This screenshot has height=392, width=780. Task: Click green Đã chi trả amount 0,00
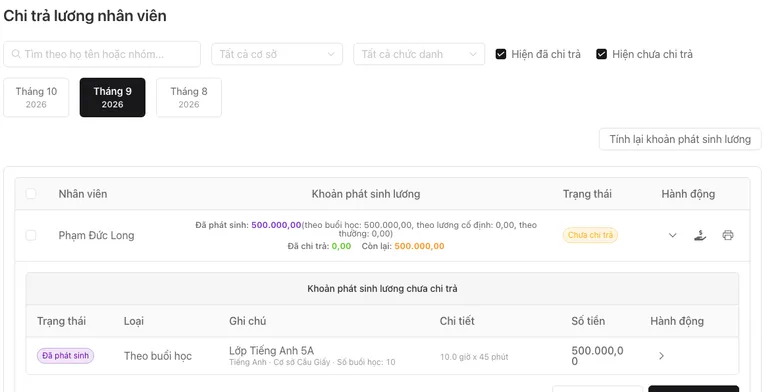pos(341,246)
